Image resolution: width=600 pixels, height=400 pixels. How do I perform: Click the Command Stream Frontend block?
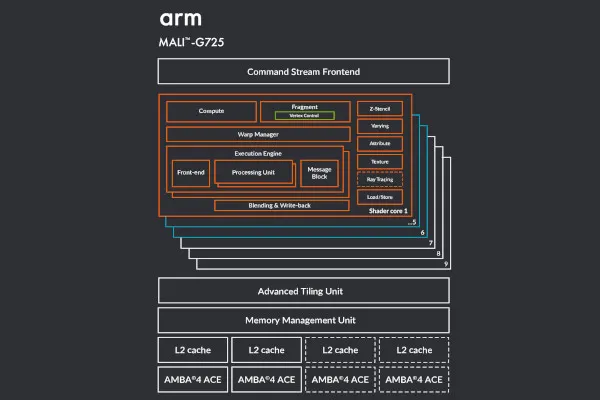(303, 72)
